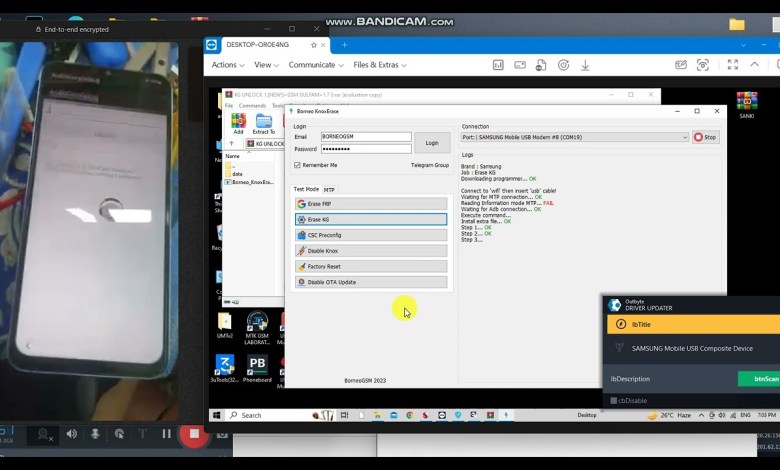The image size is (780, 470).
Task: Click microphone icon in recorder bar
Action: (95, 434)
